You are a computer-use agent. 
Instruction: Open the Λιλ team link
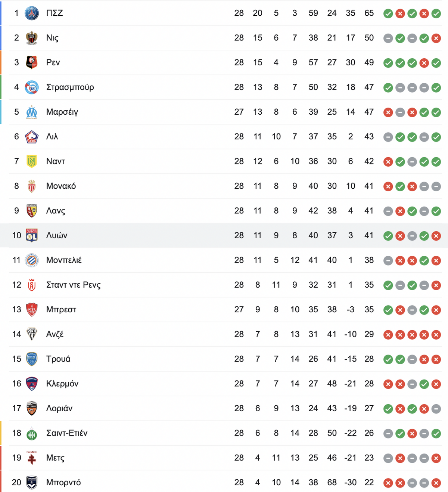pos(52,137)
